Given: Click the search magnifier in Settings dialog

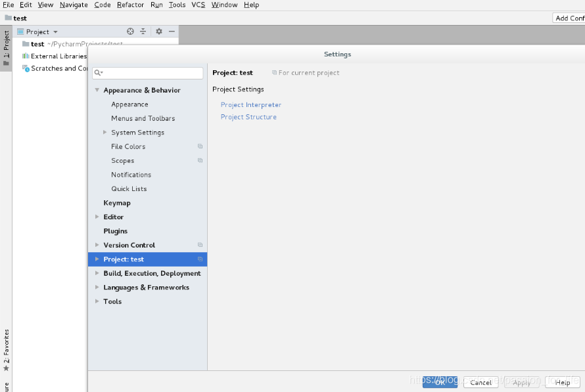Looking at the screenshot, I should tap(97, 72).
